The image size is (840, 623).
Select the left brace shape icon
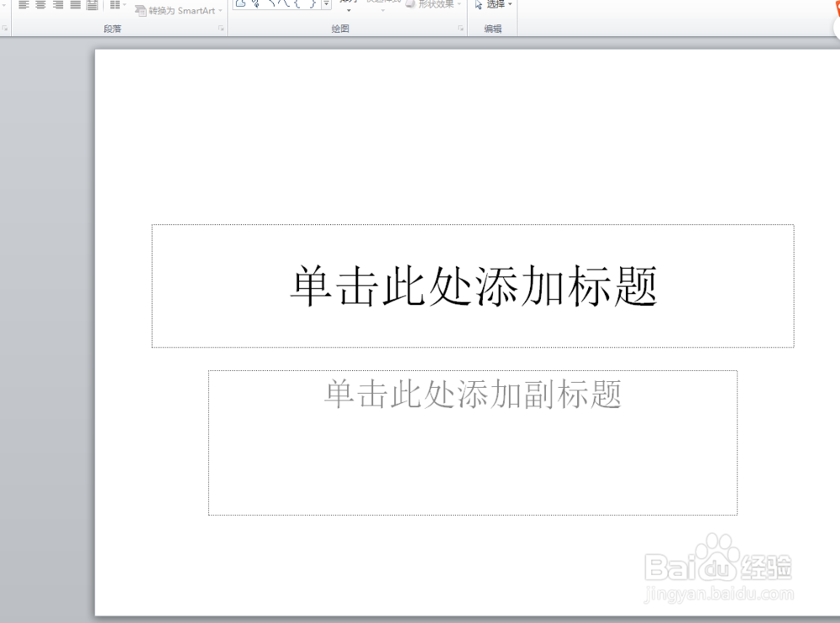[297, 5]
